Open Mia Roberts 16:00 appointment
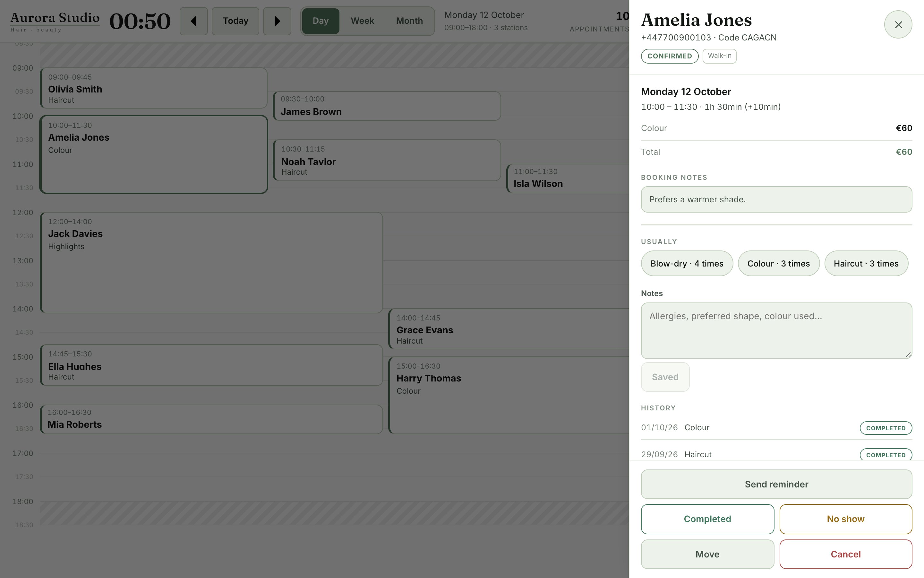The height and width of the screenshot is (578, 924). point(211,419)
